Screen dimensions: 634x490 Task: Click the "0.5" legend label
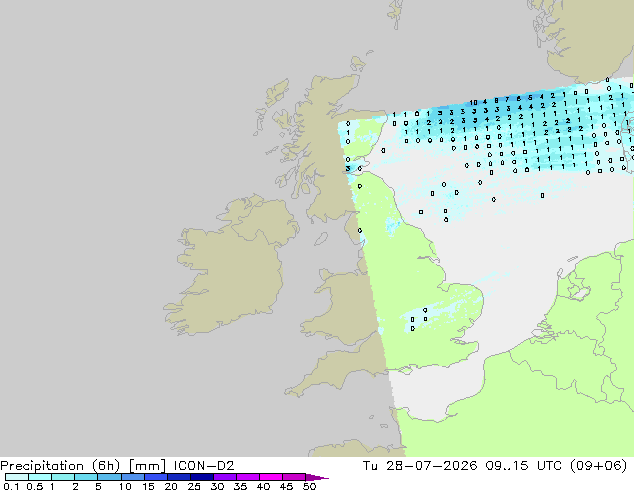[34, 486]
